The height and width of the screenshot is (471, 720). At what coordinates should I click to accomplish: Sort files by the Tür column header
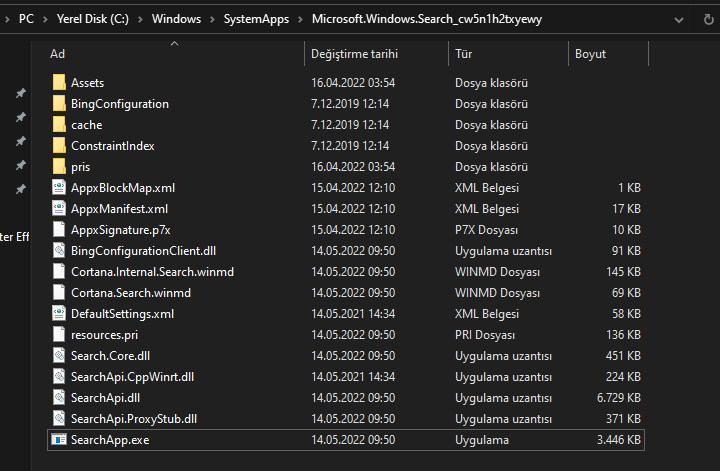pos(464,54)
